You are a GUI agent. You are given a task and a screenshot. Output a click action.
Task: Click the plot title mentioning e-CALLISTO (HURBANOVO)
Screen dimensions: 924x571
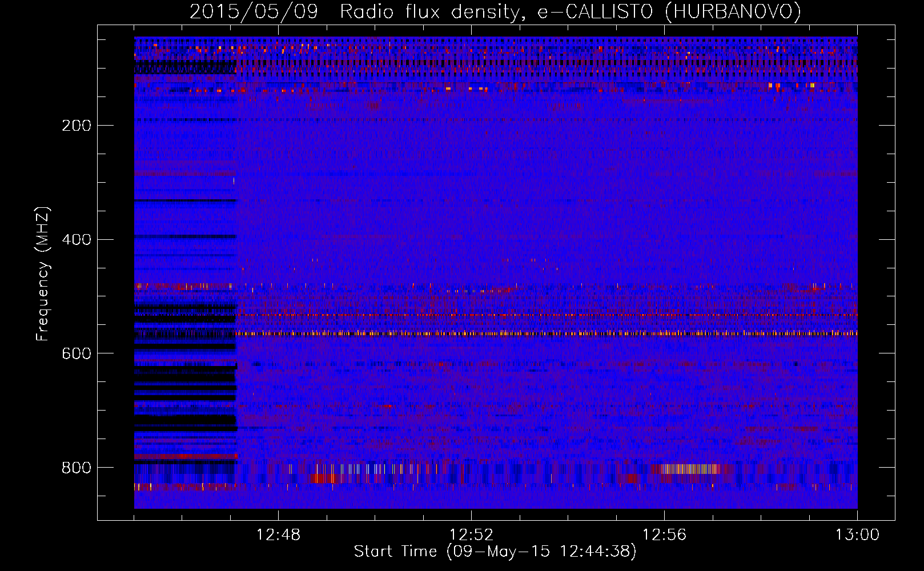pyautogui.click(x=495, y=11)
